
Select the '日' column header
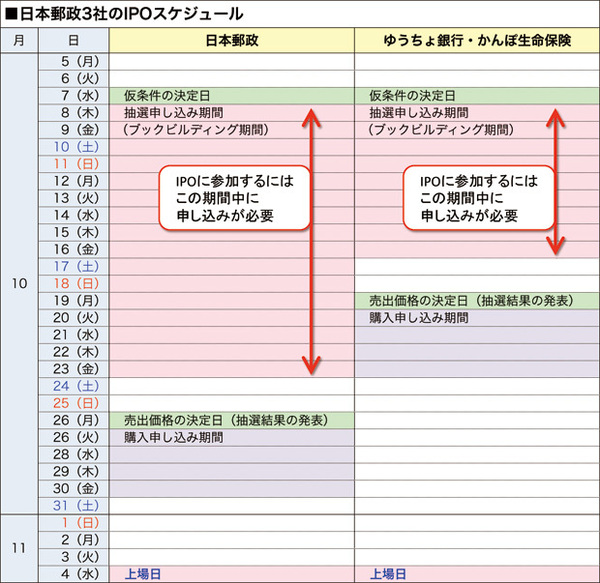coord(73,40)
